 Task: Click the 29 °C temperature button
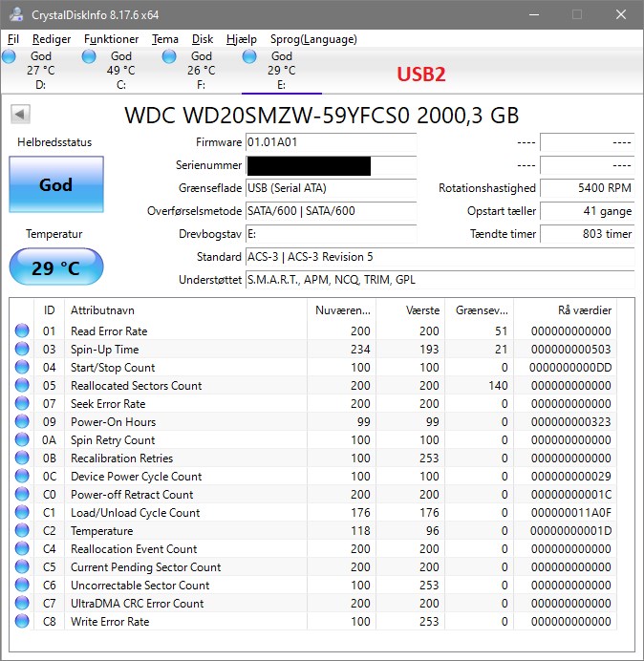(x=56, y=267)
